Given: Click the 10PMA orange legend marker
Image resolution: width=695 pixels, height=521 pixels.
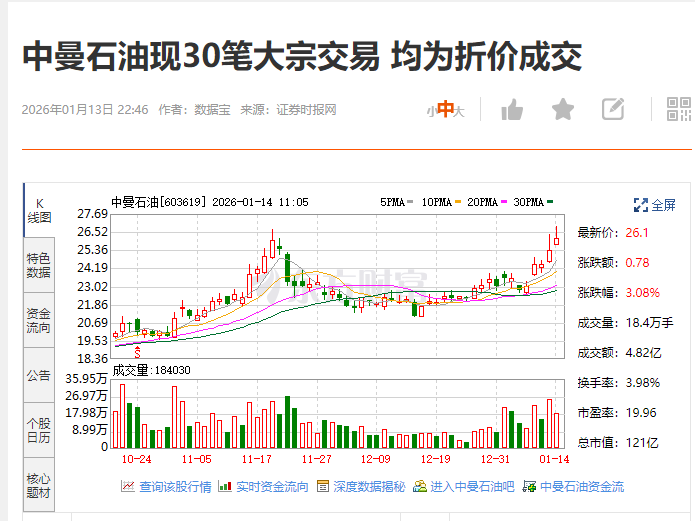Looking at the screenshot, I should click(458, 202).
